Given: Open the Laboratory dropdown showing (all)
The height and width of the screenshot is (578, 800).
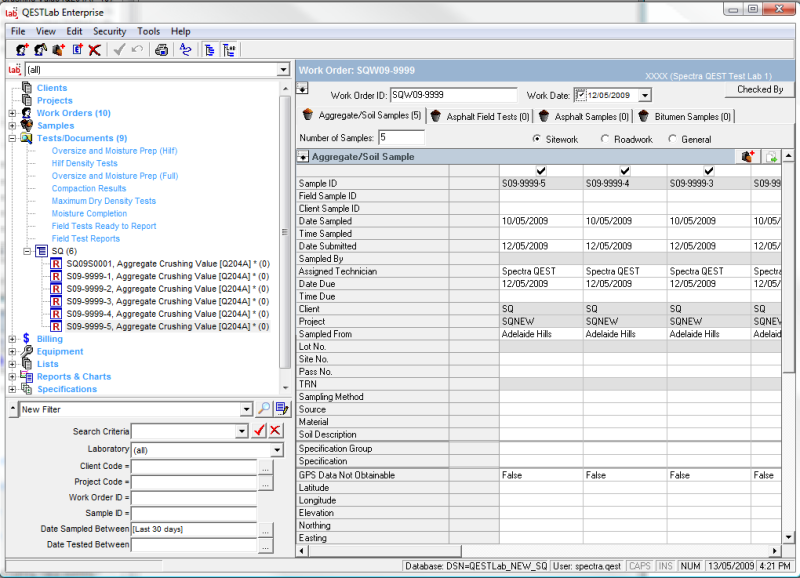Looking at the screenshot, I should pyautogui.click(x=276, y=449).
